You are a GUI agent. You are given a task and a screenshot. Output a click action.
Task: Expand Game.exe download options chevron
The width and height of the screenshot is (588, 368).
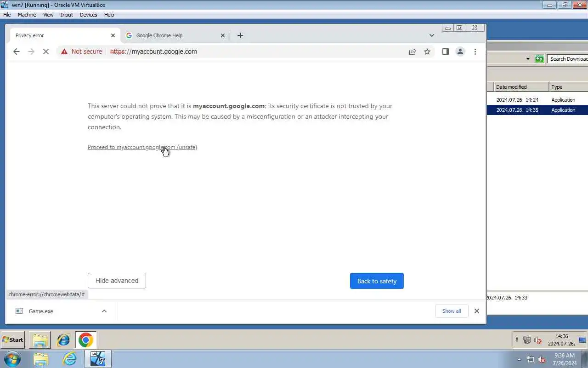pos(104,311)
